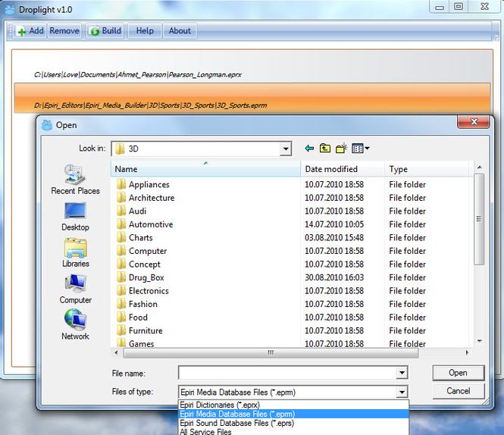Expand the File name combo box arrow
This screenshot has height=435, width=504.
coord(402,373)
